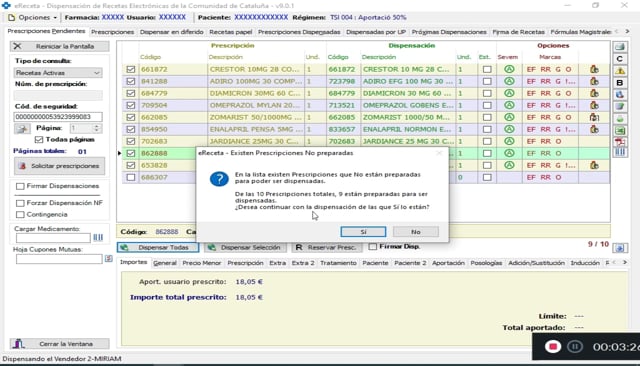Click Dispensar Todas button

[158, 247]
